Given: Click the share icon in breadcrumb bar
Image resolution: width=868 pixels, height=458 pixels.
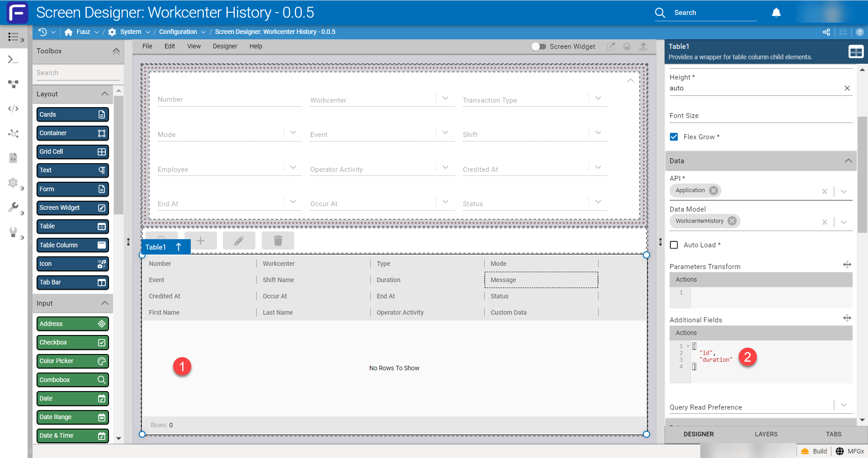Looking at the screenshot, I should (x=826, y=32).
